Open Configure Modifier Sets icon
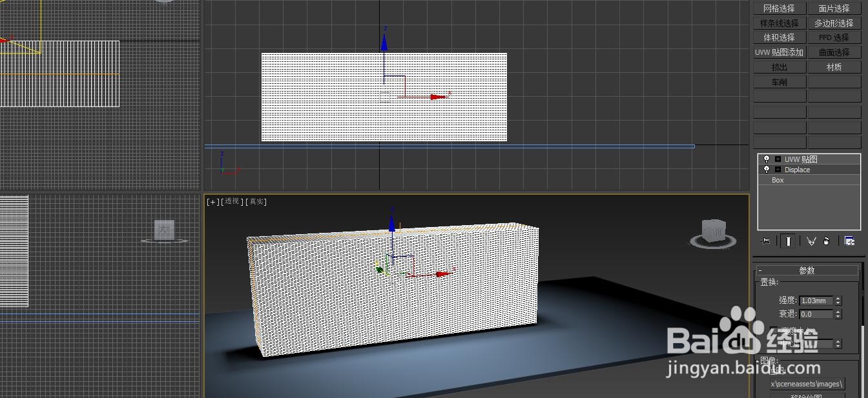868x398 pixels. point(850,241)
